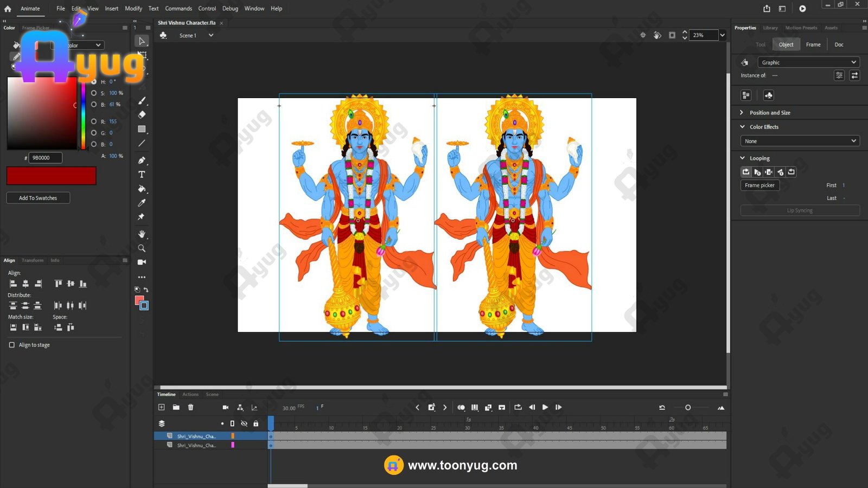Open the Frame picker button
The width and height of the screenshot is (868, 488).
point(759,185)
